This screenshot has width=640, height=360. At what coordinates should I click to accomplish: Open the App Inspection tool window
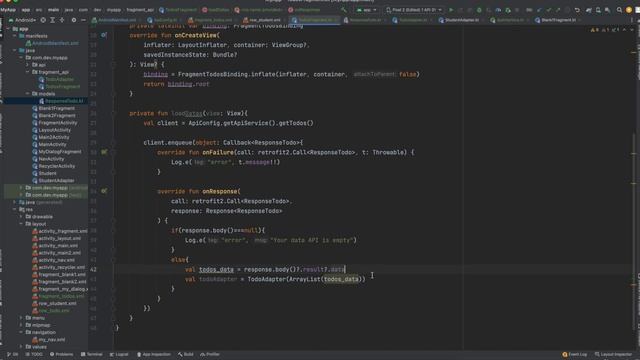(x=154, y=354)
